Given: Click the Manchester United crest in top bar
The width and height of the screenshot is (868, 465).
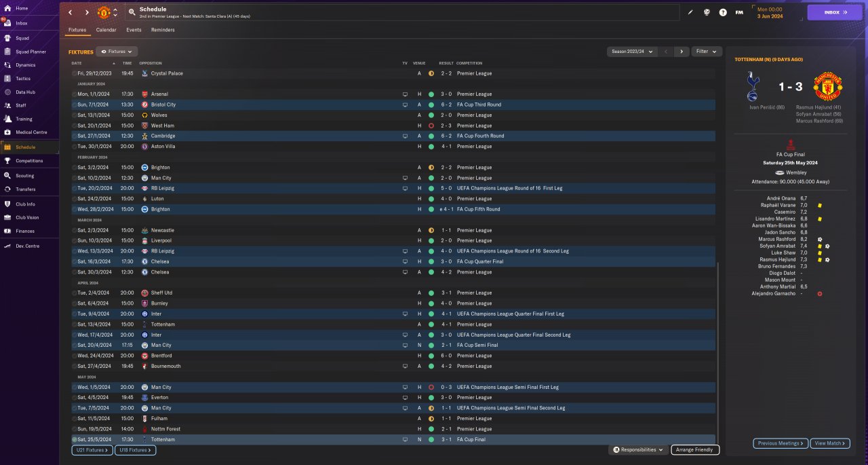Looking at the screenshot, I should [x=104, y=12].
